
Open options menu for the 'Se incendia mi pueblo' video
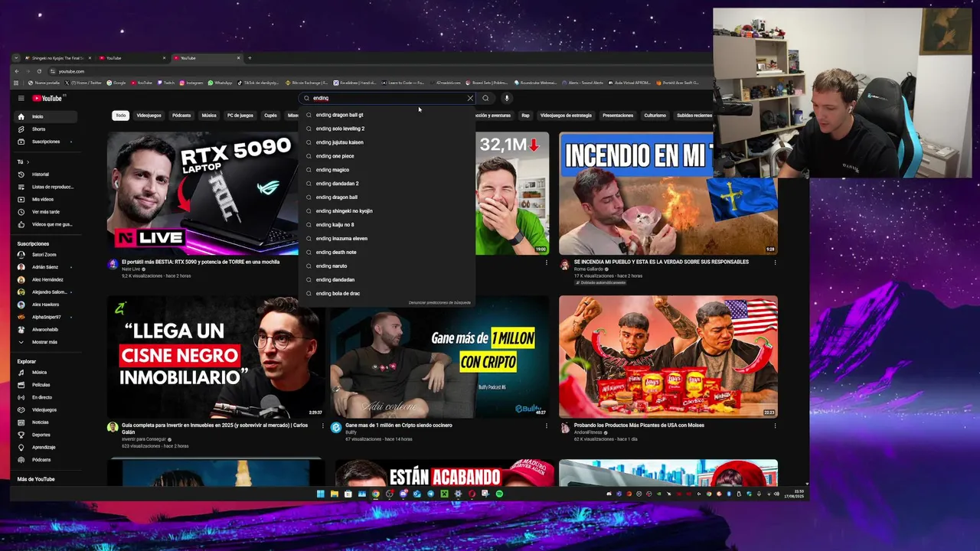coord(775,262)
